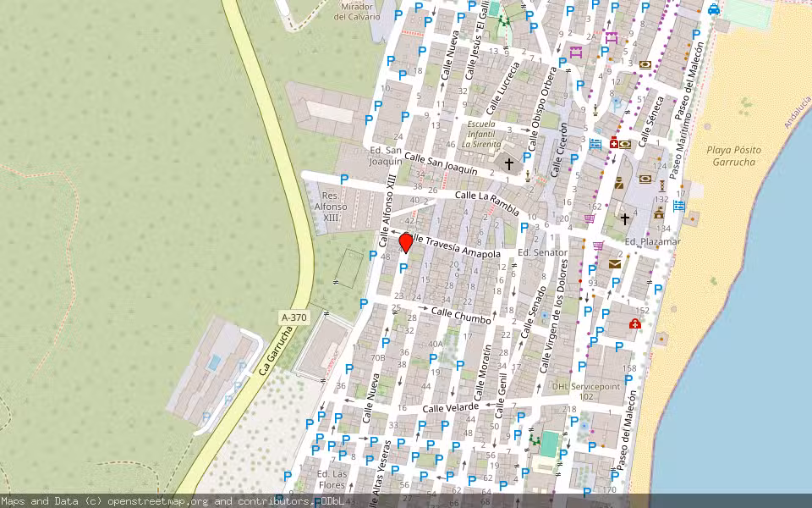The image size is (812, 508).
Task: Click the Mirador del Calvario label
Action: click(x=357, y=11)
